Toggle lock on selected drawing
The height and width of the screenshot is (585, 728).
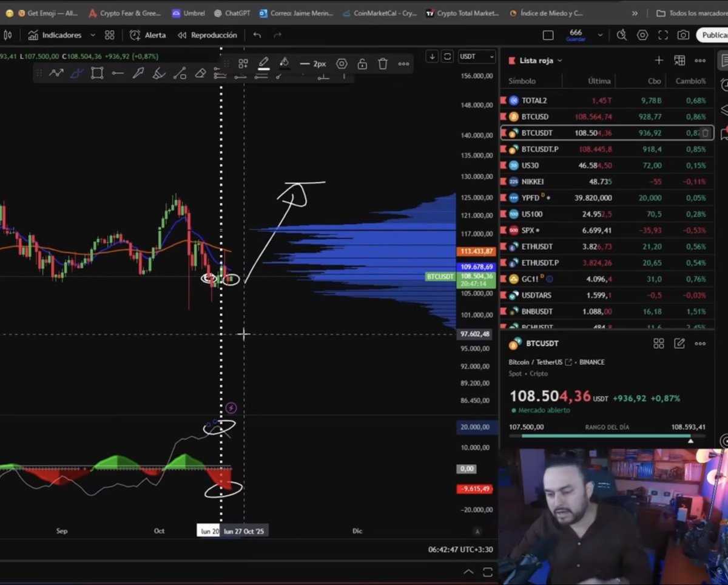click(x=362, y=64)
